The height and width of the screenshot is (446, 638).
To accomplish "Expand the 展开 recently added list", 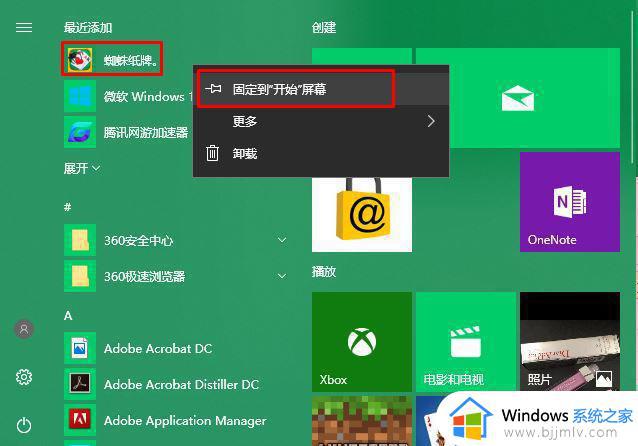I will coord(82,168).
